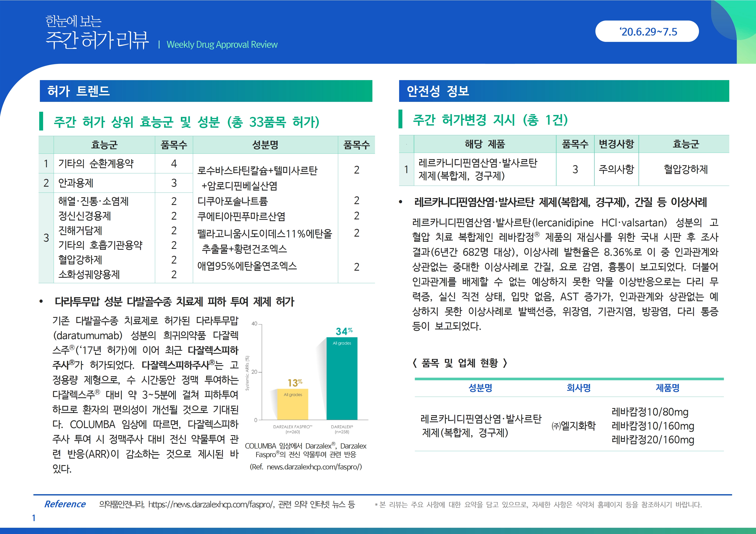Screen dimensions: 756x534
Task: Click product name 레바캄정10/80mg
Action: tap(650, 412)
